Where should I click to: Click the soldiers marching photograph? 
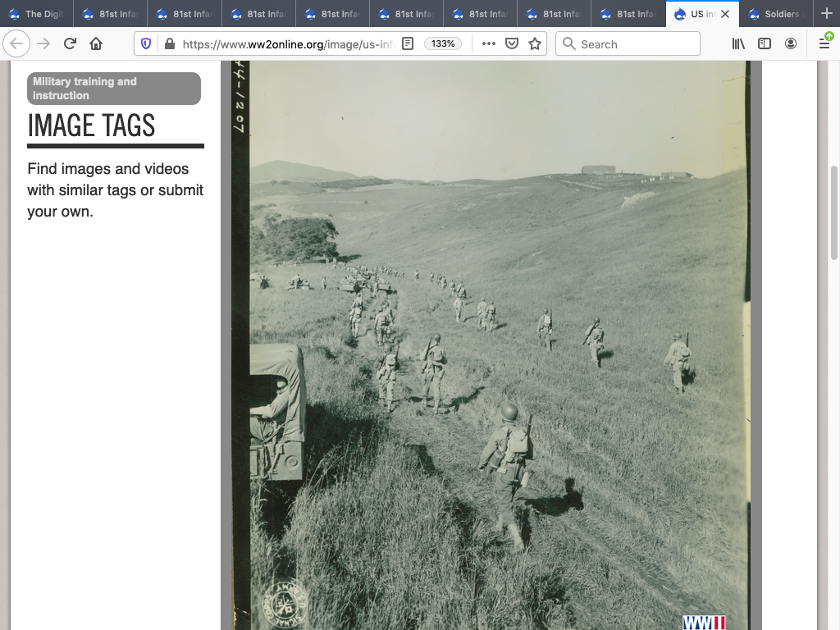tap(491, 345)
